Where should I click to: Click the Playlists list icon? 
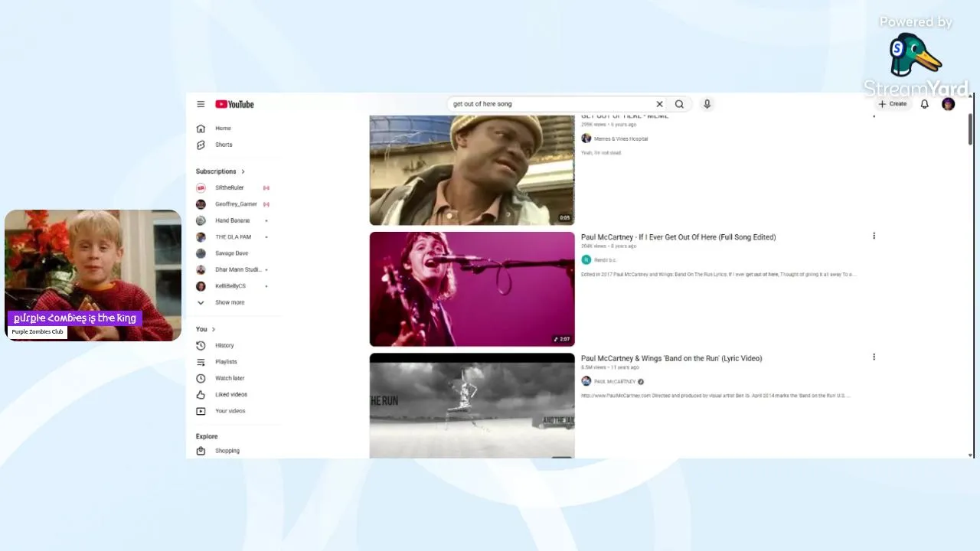201,362
